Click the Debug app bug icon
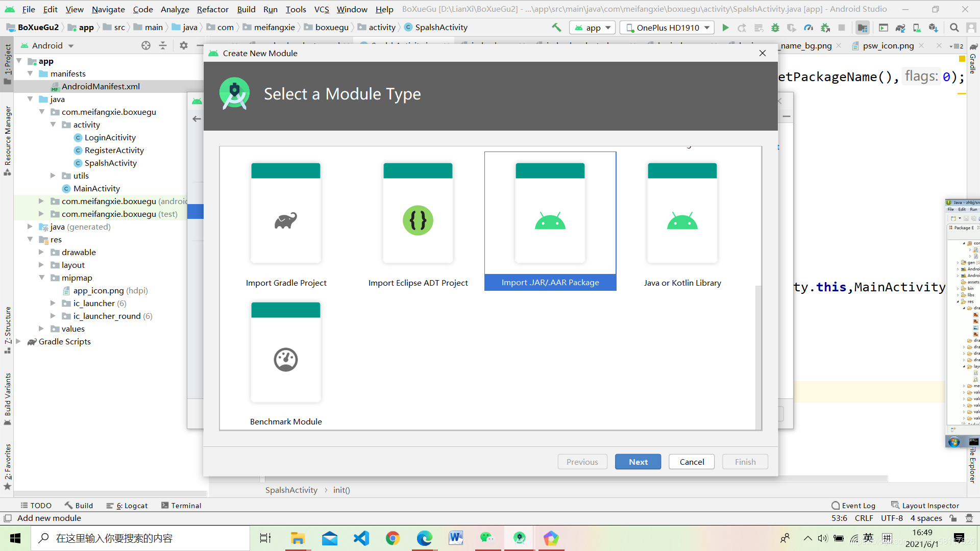980x551 pixels. click(x=775, y=28)
